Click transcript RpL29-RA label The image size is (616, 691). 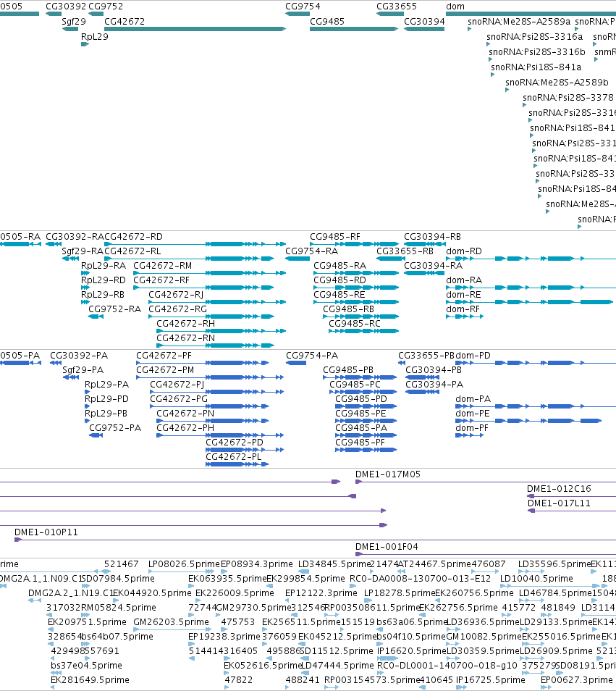pyautogui.click(x=104, y=266)
